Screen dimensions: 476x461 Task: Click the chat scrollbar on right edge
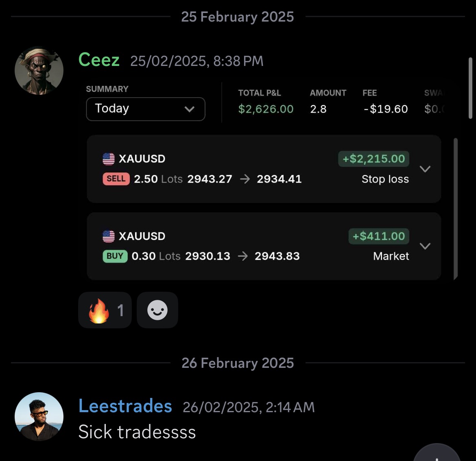point(470,87)
